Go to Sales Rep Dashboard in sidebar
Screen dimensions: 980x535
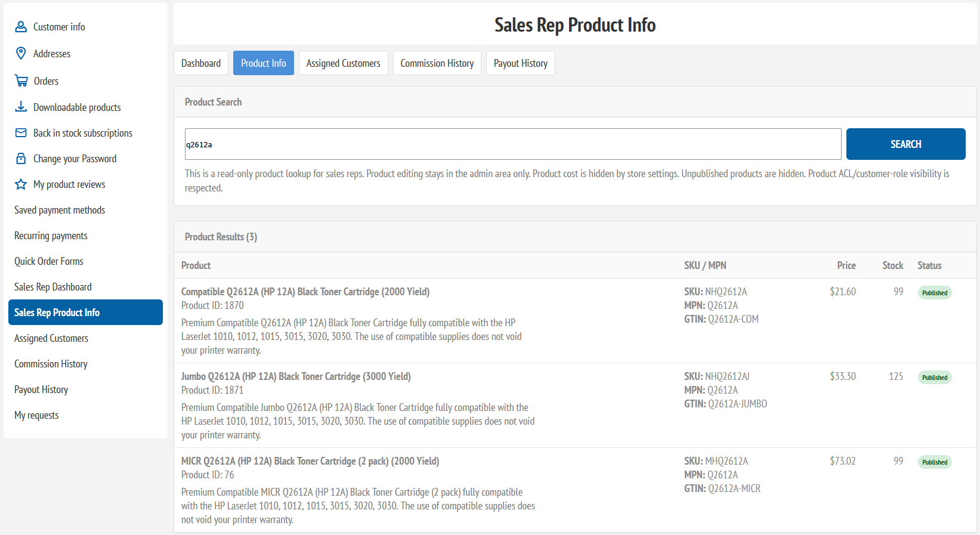53,287
